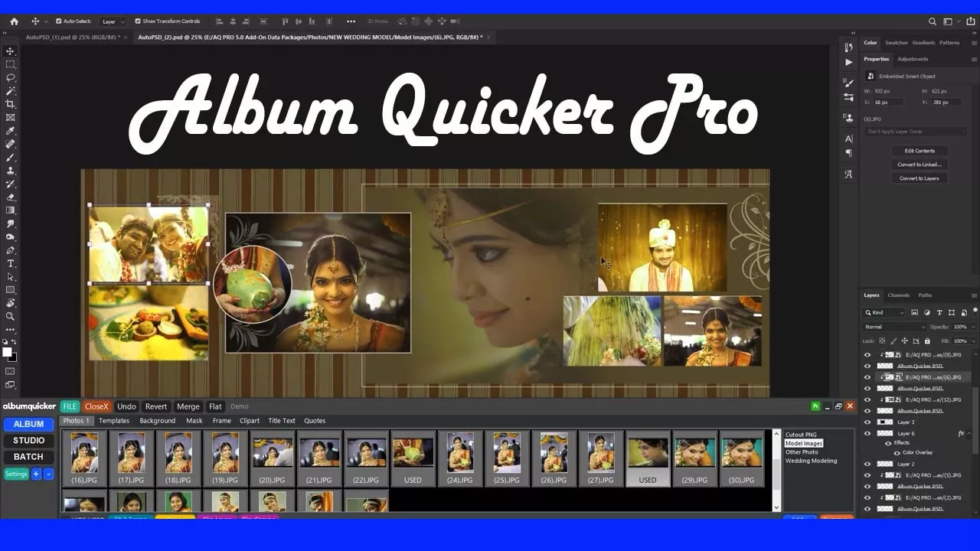Click the Home icon in options bar
Viewport: 980px width, 551px height.
pyautogui.click(x=14, y=21)
